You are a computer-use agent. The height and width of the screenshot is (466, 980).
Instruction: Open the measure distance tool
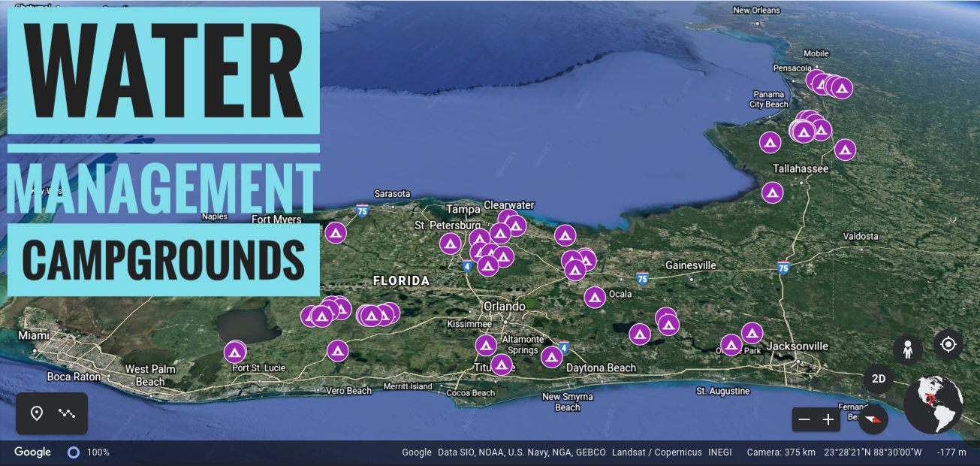[x=67, y=413]
